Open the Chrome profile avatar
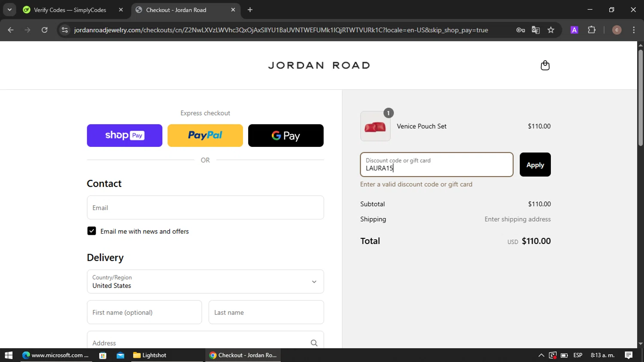 pos(617,30)
